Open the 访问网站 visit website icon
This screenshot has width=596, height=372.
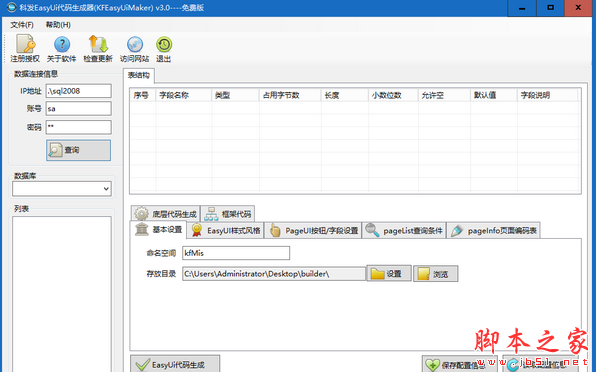[135, 48]
